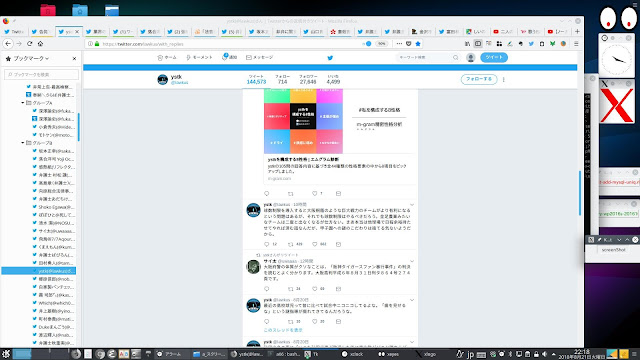Focus the bookmarks search field
The width and height of the screenshot is (640, 360).
pos(41,75)
